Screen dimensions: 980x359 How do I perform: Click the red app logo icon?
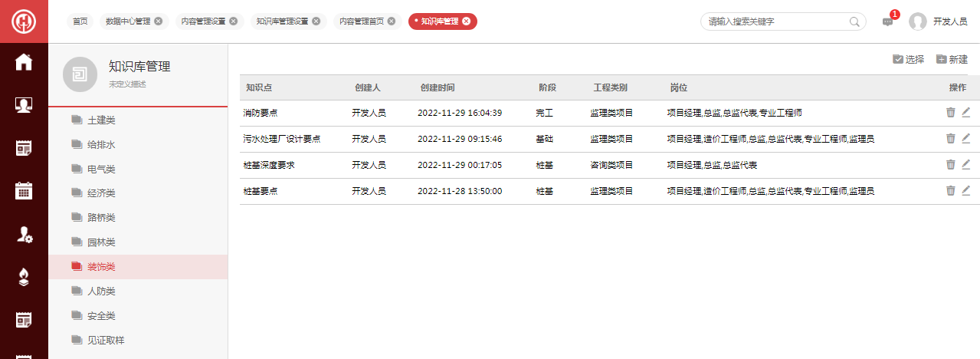pos(24,21)
